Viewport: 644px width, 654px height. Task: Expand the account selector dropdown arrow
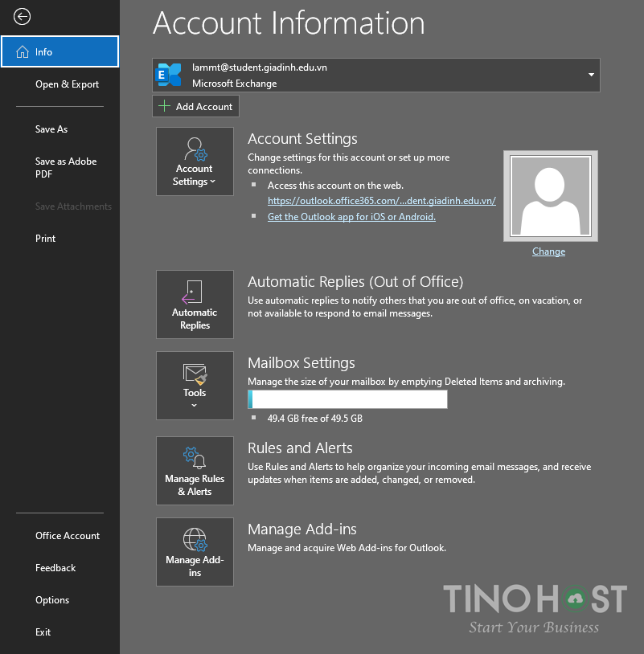click(x=591, y=75)
